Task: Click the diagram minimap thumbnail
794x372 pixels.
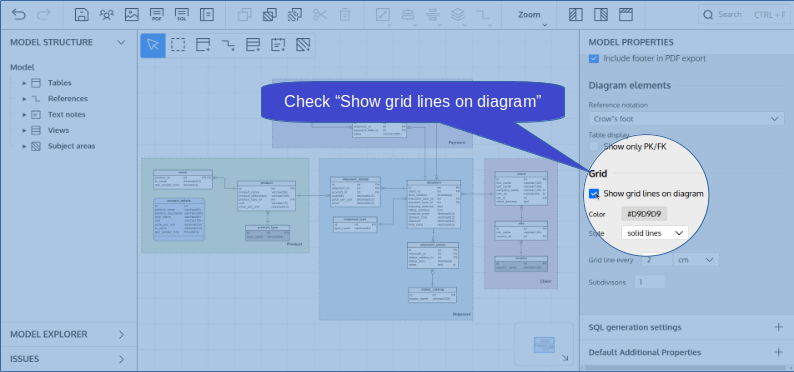Action: pyautogui.click(x=544, y=345)
